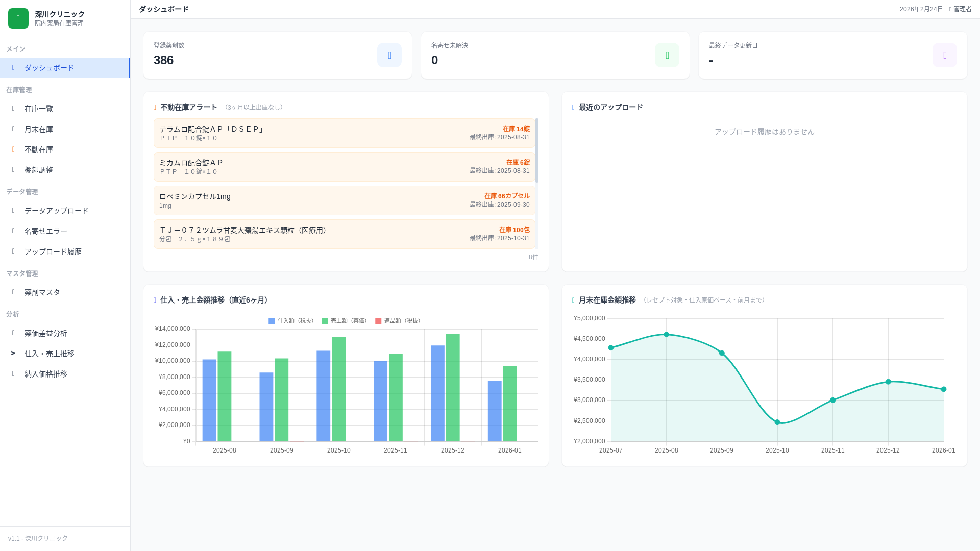Click the icon beside データアップロード in sidebar
This screenshot has height=551, width=980.
pos(13,211)
